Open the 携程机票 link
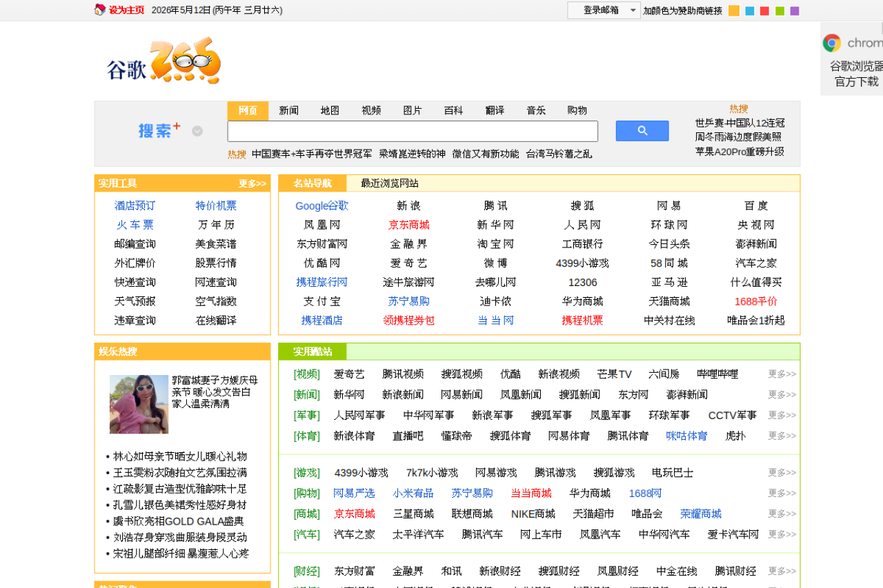The width and height of the screenshot is (883, 588). click(x=582, y=321)
